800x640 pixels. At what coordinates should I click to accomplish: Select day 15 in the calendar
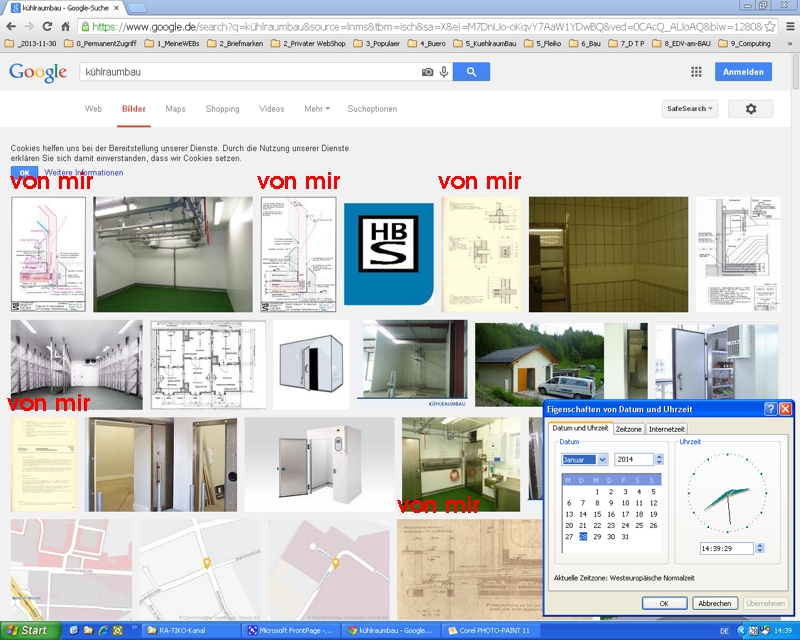pyautogui.click(x=597, y=514)
